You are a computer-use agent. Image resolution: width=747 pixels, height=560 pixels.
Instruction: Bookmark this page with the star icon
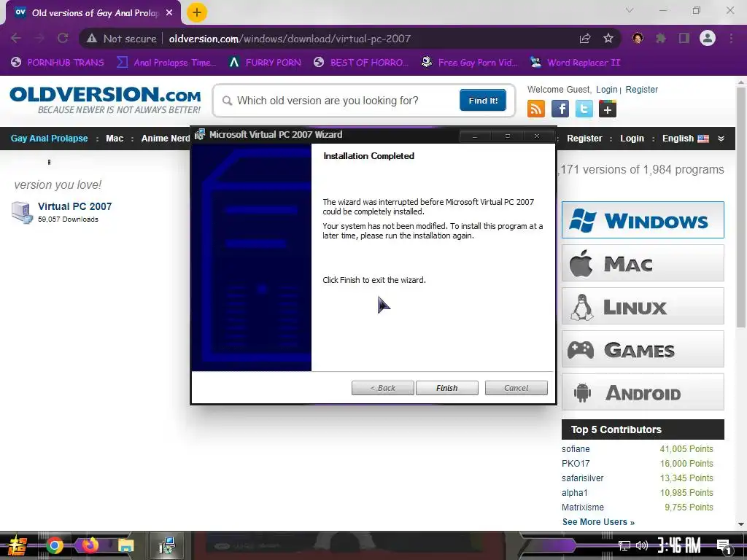click(x=608, y=38)
